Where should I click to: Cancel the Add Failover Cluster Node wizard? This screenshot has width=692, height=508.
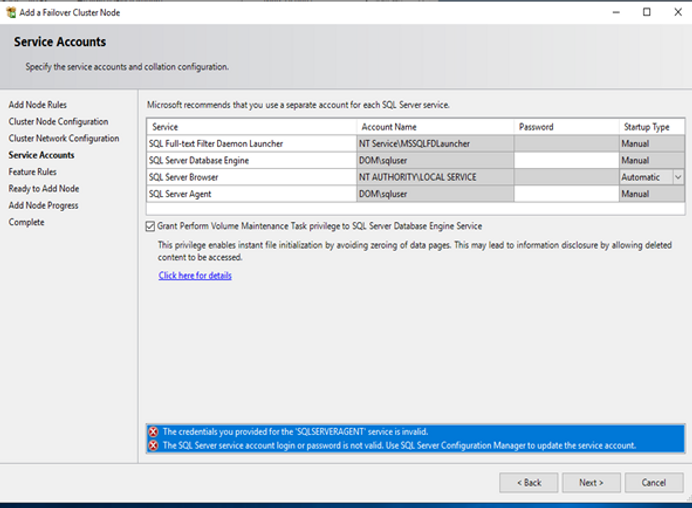pos(654,482)
